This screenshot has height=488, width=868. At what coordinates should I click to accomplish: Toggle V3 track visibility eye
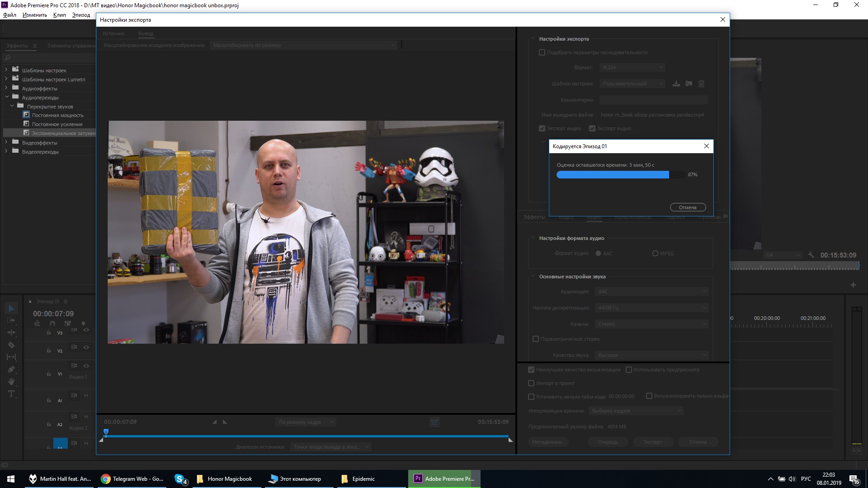tap(86, 330)
